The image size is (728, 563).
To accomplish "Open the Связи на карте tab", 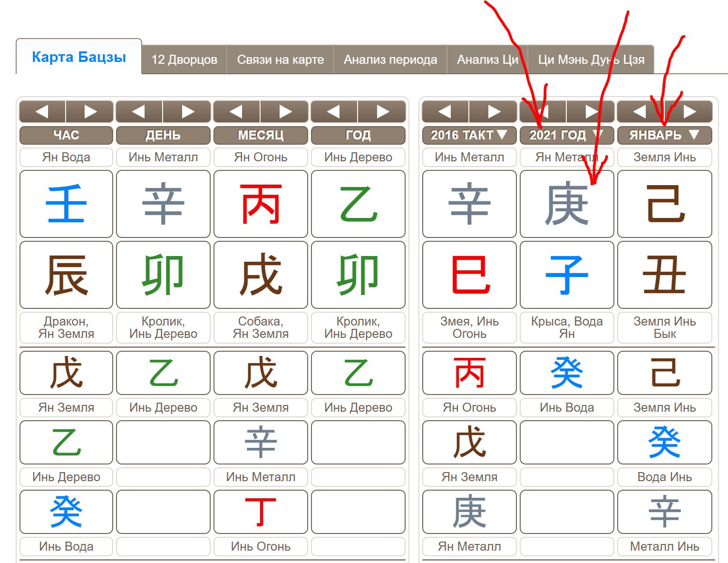I will 280,60.
